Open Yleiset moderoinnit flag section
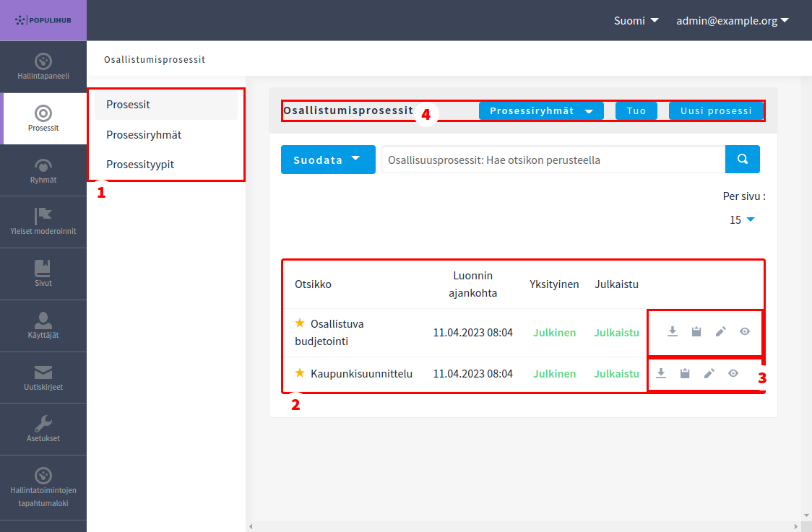The width and height of the screenshot is (812, 532). tap(43, 222)
